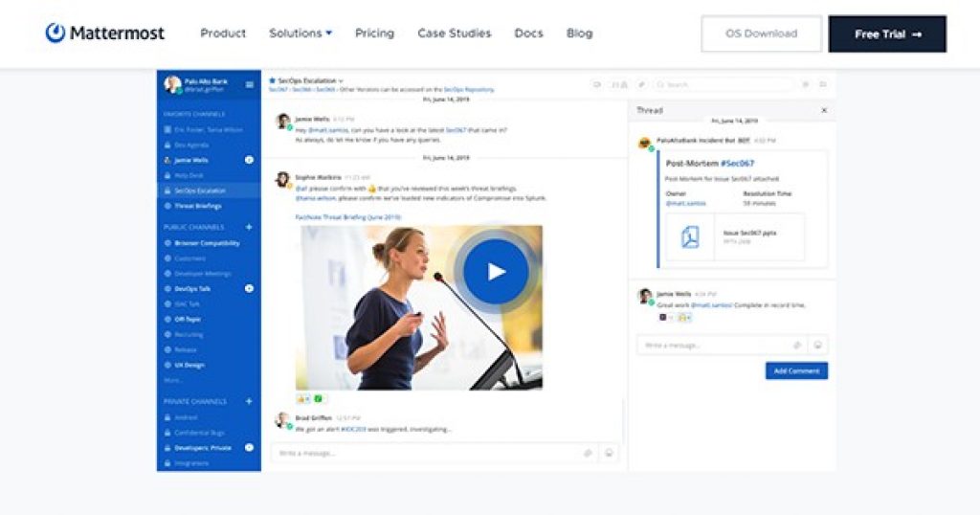This screenshot has height=515, width=980.
Task: Attach a file in main message box
Action: (589, 453)
